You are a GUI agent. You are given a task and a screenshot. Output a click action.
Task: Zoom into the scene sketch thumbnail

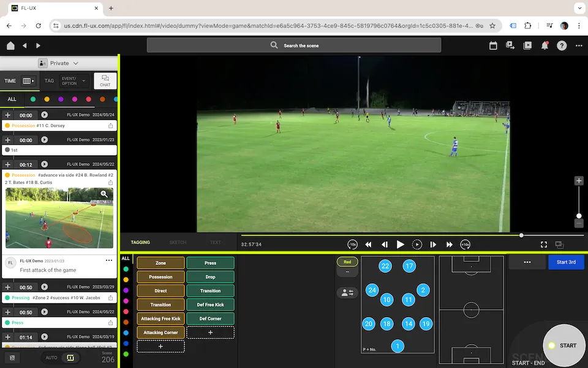coord(104,194)
